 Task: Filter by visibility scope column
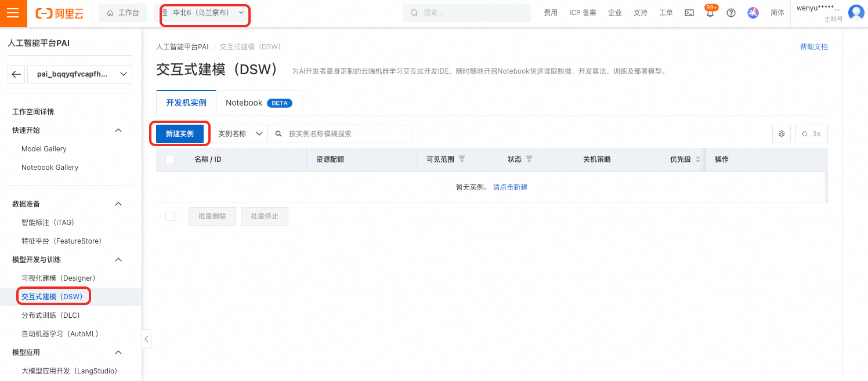(462, 159)
